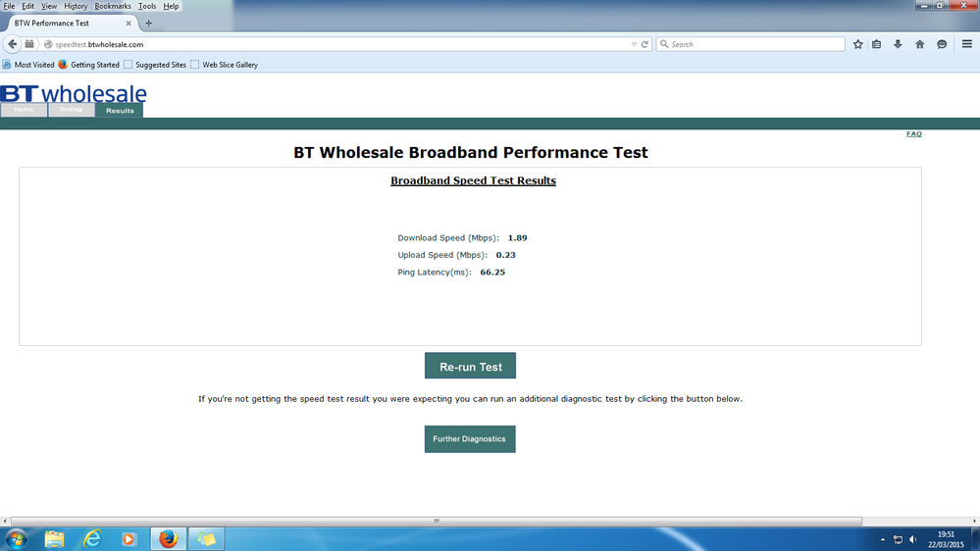980x551 pixels.
Task: Open the Web Slice Gallery bookmark
Action: click(x=225, y=65)
